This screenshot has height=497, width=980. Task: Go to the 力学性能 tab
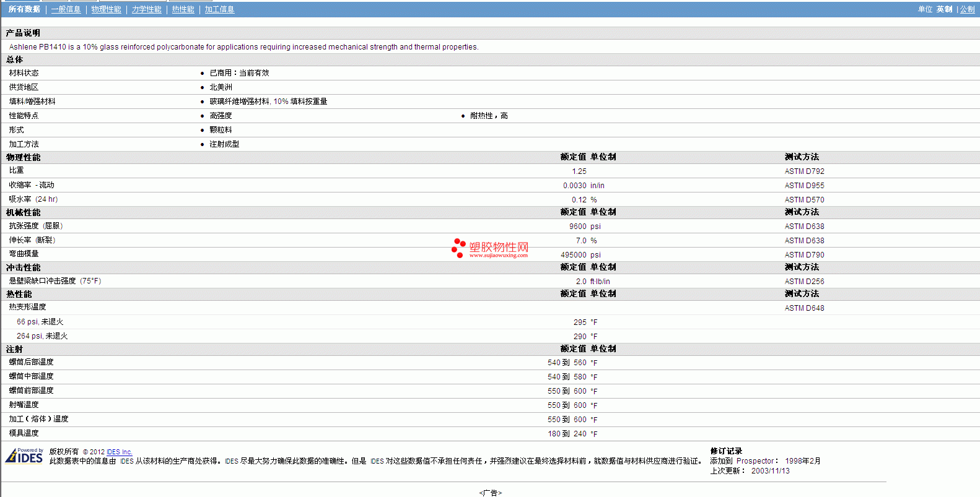(146, 9)
